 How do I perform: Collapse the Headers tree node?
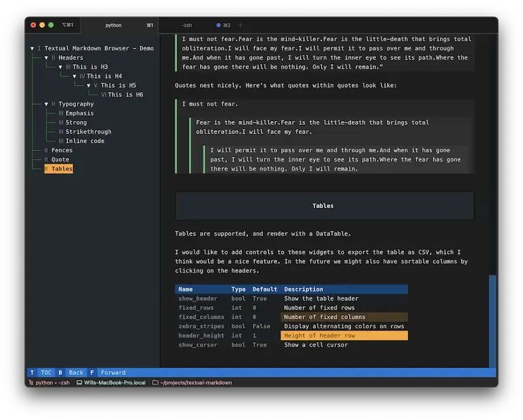point(46,58)
